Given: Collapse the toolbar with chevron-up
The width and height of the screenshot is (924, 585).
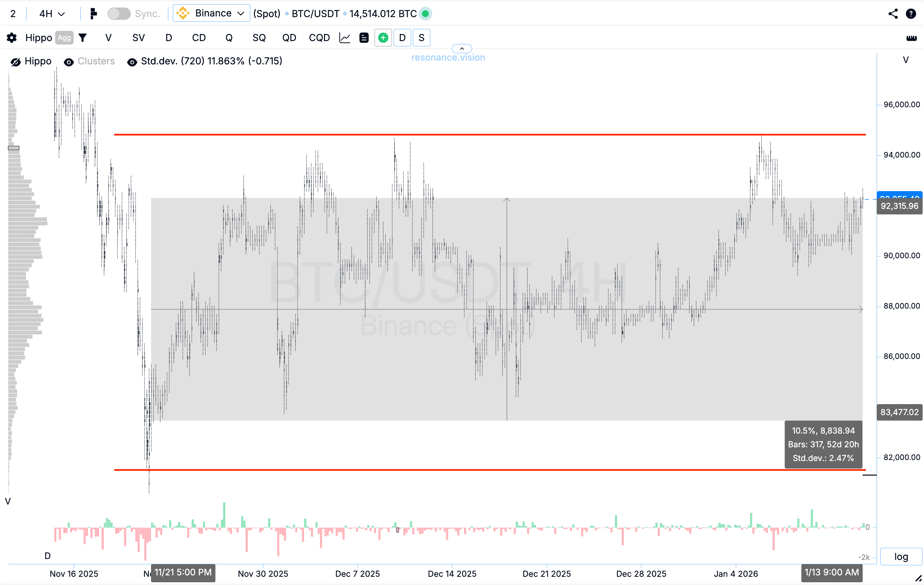Looking at the screenshot, I should coord(462,48).
